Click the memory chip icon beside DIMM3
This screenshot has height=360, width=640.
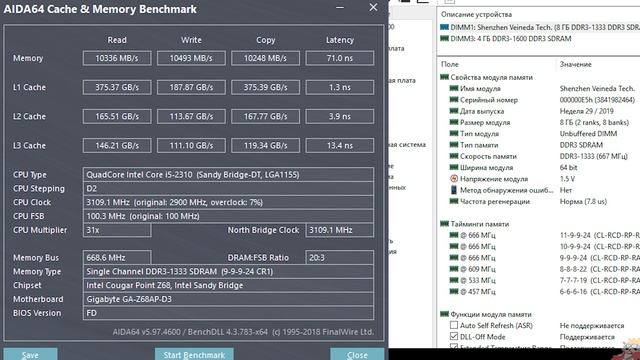click(x=444, y=39)
